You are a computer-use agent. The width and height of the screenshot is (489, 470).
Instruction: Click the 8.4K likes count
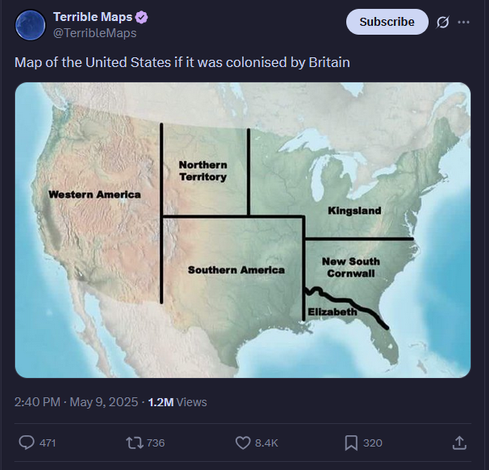[x=266, y=443]
